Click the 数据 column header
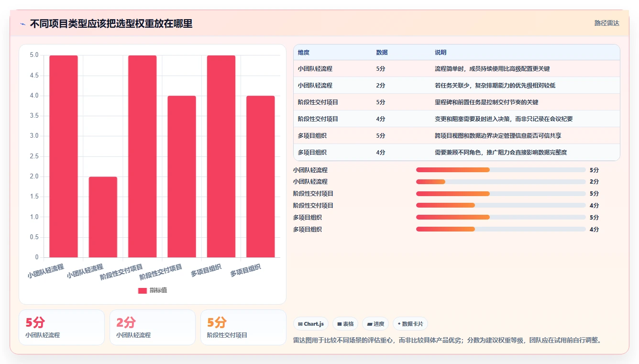This screenshot has height=364, width=639. coord(382,53)
